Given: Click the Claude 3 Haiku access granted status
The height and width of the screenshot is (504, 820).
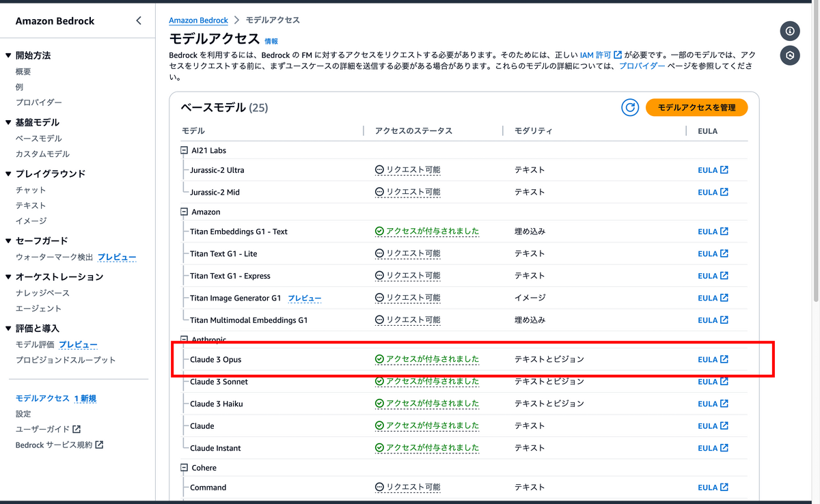Looking at the screenshot, I should point(427,404).
